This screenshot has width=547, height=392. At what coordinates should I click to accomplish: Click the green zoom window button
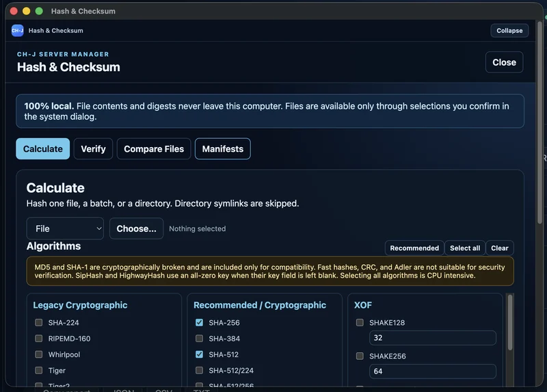[x=39, y=11]
